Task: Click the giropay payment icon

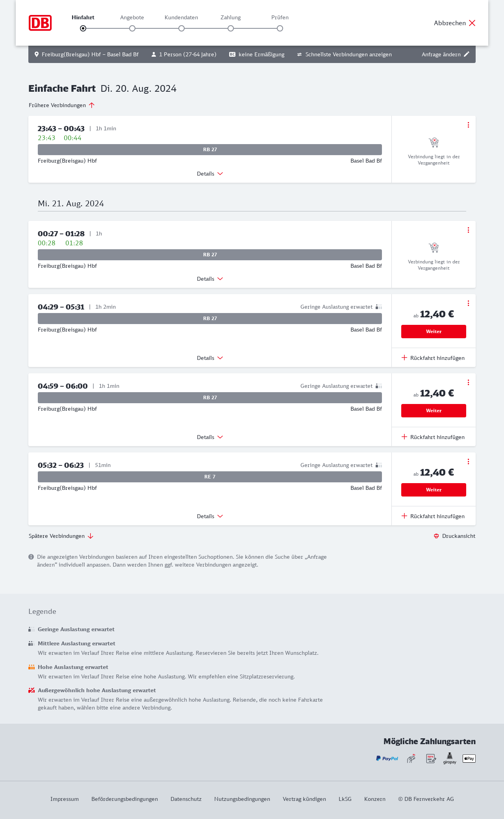Action: click(450, 758)
